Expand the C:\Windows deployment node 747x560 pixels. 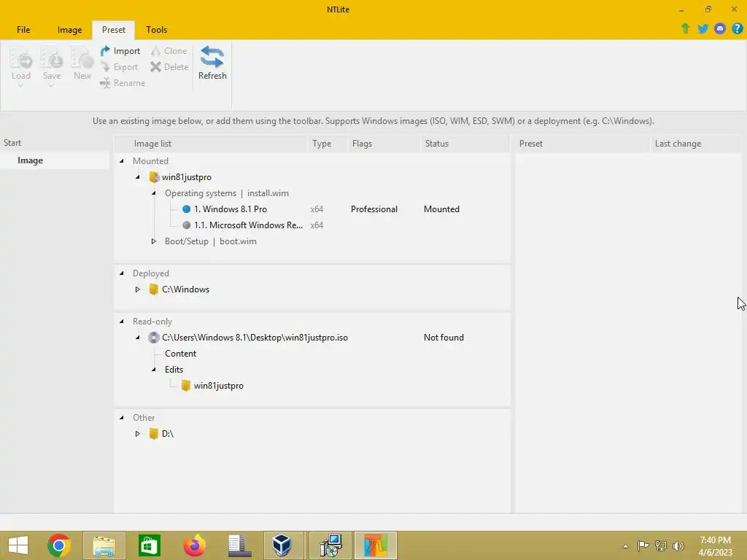(138, 289)
